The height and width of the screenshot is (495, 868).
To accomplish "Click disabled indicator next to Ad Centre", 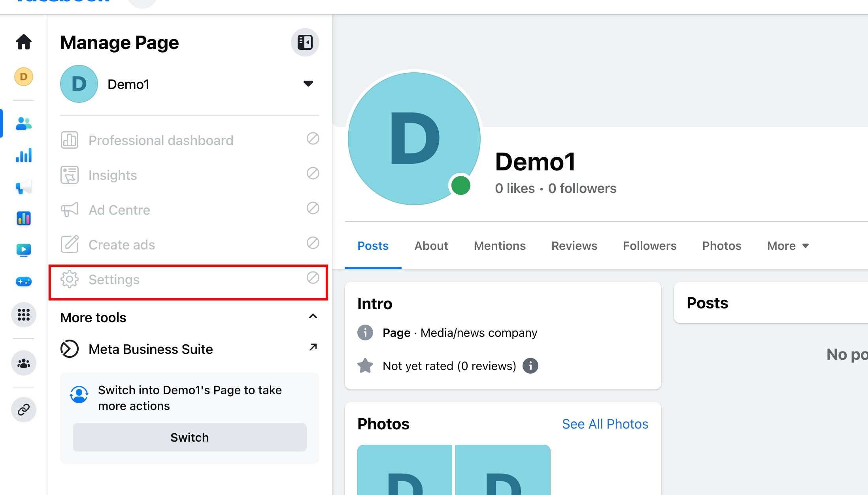I will (x=313, y=208).
